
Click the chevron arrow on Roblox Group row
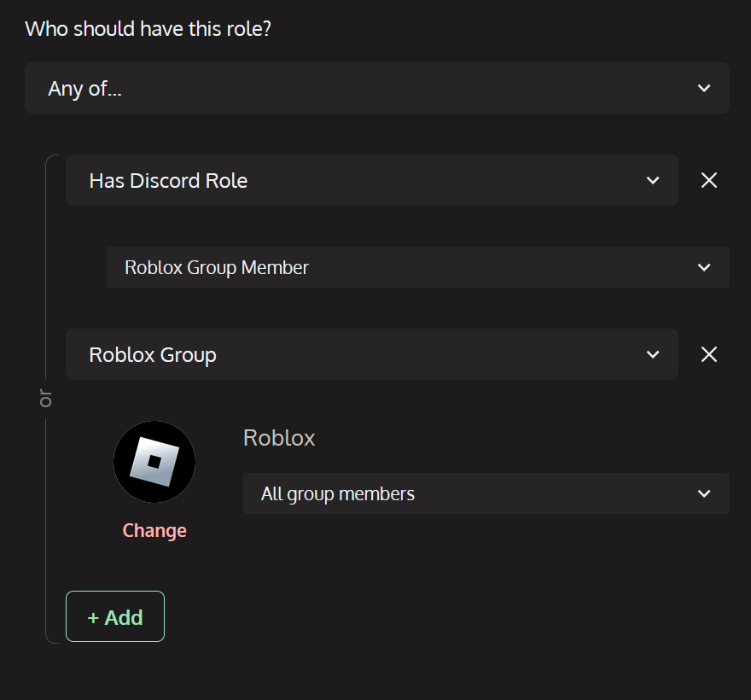point(653,354)
